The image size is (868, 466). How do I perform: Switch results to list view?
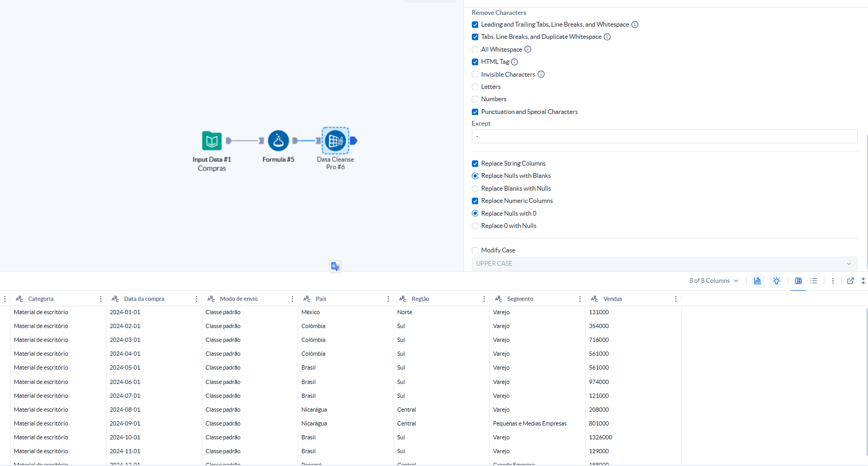click(x=814, y=281)
